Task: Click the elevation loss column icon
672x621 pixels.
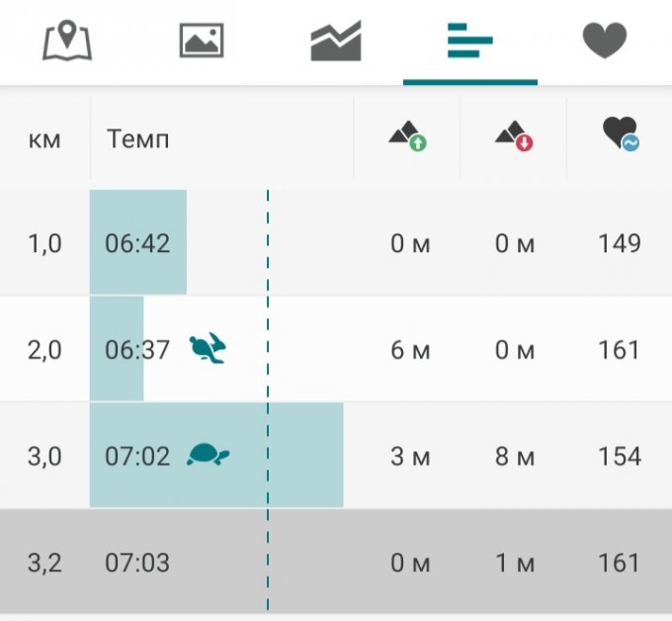Action: [x=514, y=135]
